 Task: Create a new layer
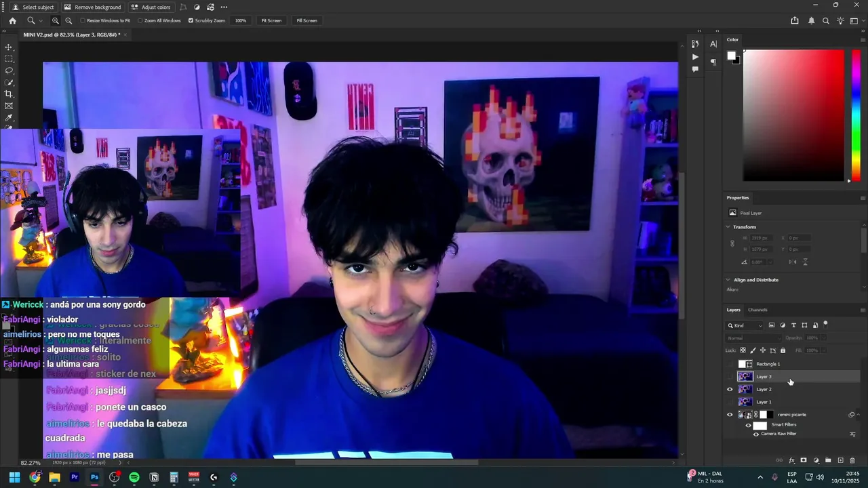840,461
